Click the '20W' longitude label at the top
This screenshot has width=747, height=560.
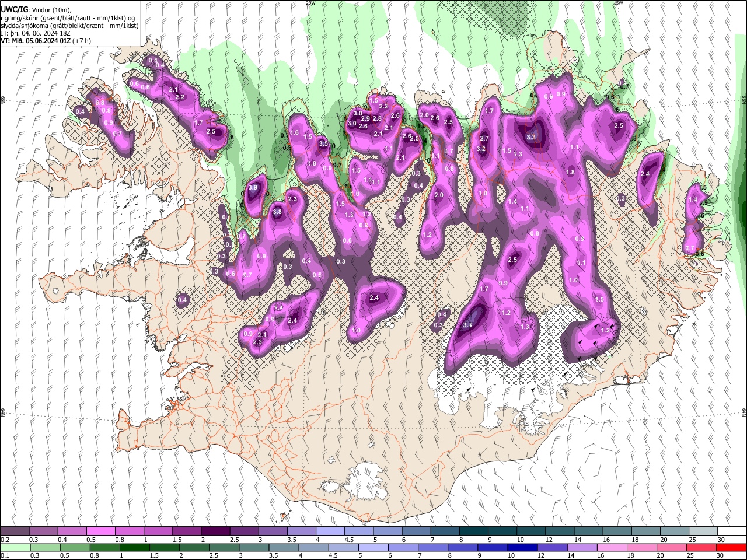[311, 3]
